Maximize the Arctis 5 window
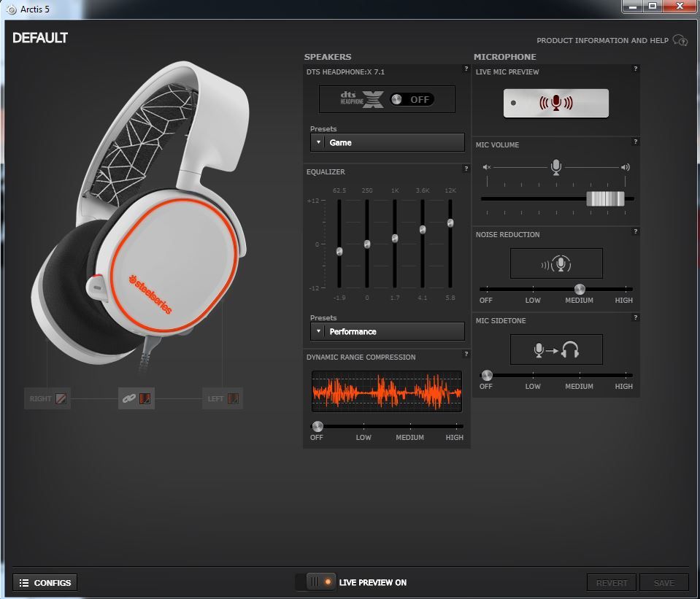 pyautogui.click(x=653, y=7)
